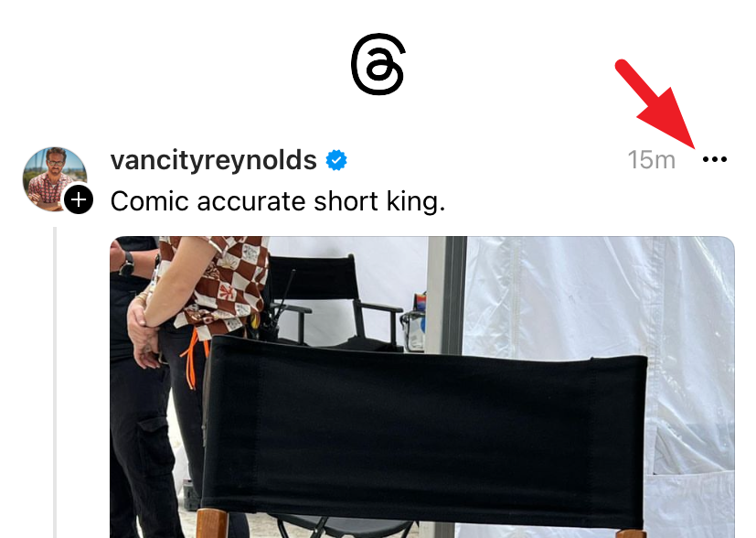Screen dimensions: 756x538
Task: Click the red annotation arrow's tip
Action: [693, 146]
